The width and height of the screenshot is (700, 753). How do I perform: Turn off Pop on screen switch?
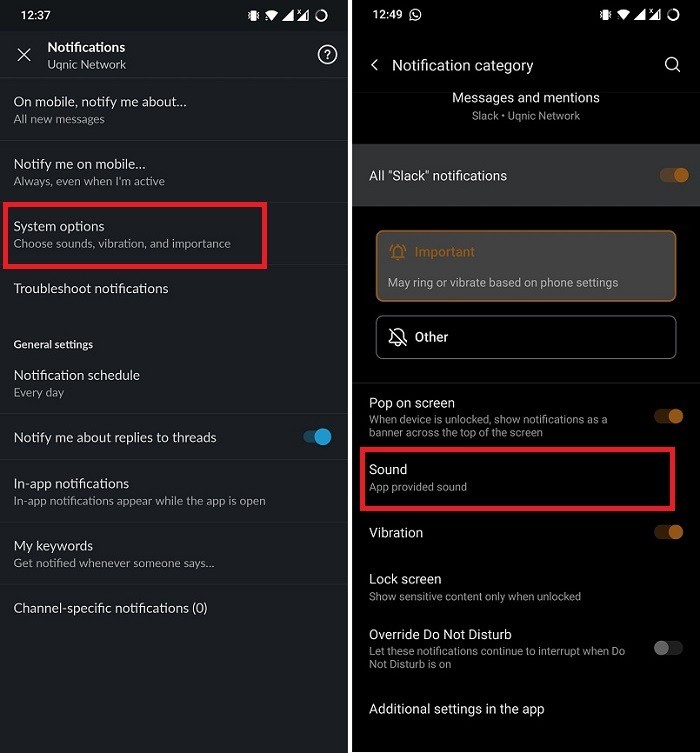668,416
